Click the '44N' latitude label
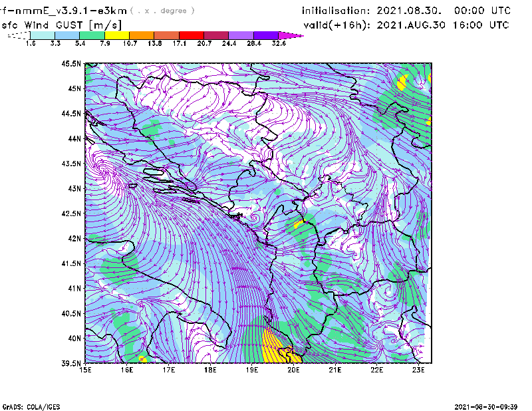 [74, 138]
